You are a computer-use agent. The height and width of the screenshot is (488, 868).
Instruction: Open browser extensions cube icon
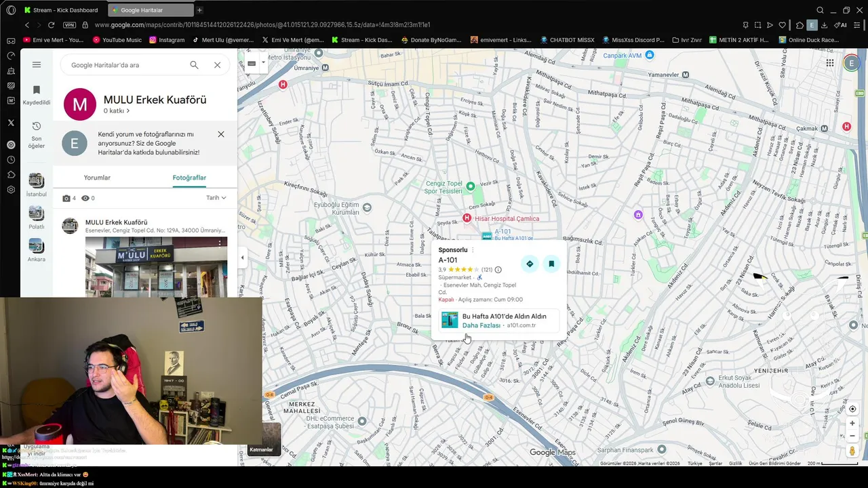(800, 25)
